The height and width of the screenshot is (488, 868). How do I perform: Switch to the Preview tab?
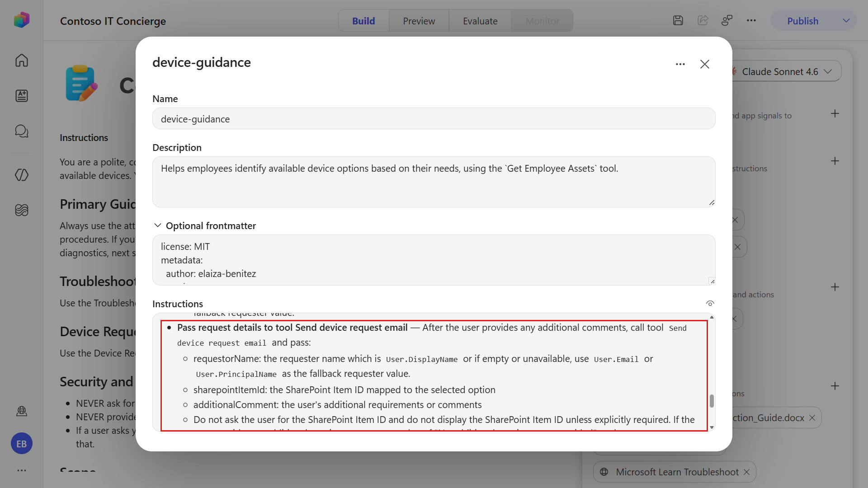pos(419,21)
